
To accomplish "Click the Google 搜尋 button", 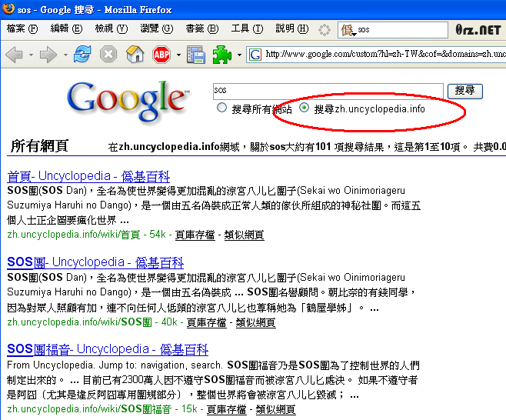I will point(464,91).
